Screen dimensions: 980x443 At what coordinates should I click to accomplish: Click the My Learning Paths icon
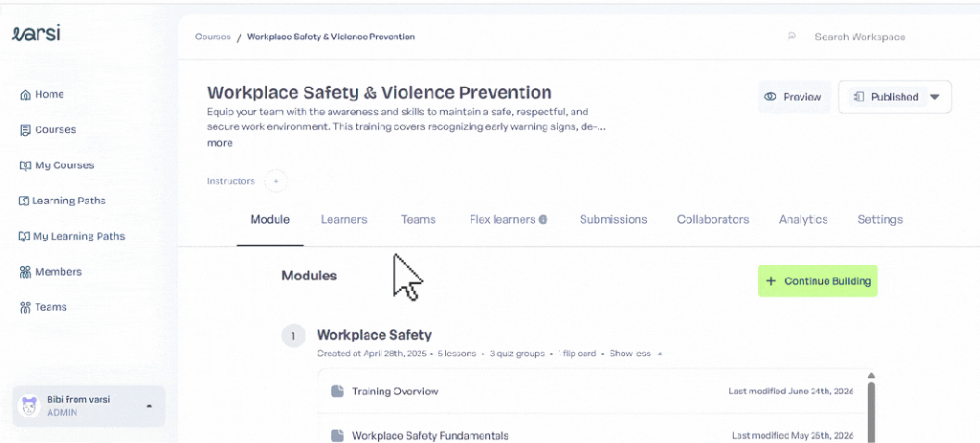24,236
